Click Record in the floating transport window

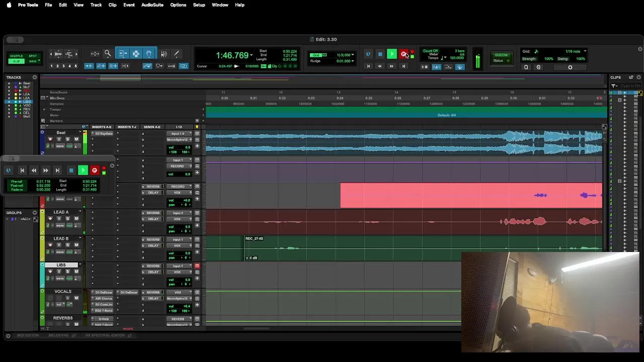coord(94,170)
